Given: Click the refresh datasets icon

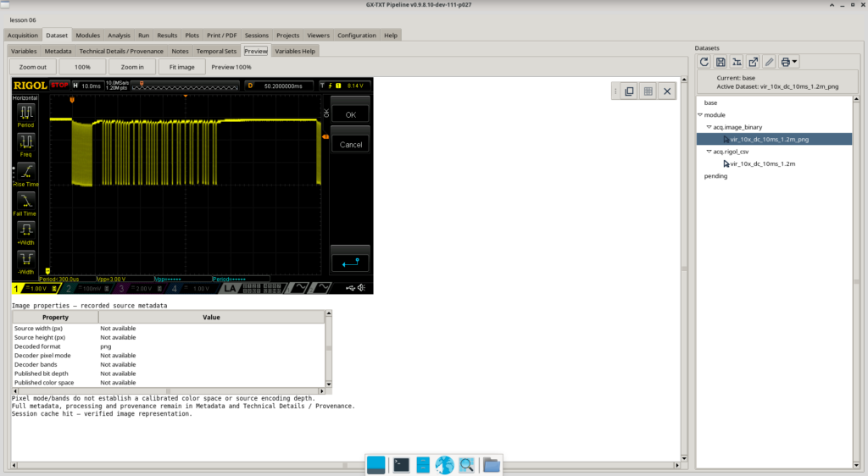Looking at the screenshot, I should click(704, 62).
